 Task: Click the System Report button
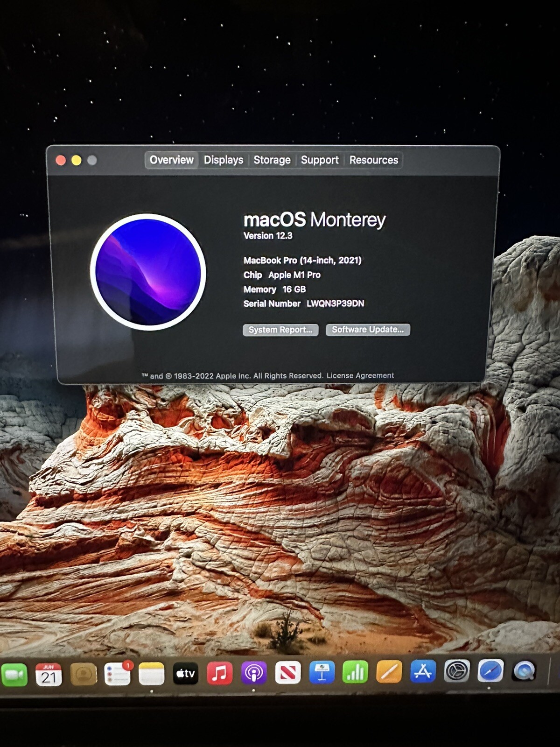280,330
